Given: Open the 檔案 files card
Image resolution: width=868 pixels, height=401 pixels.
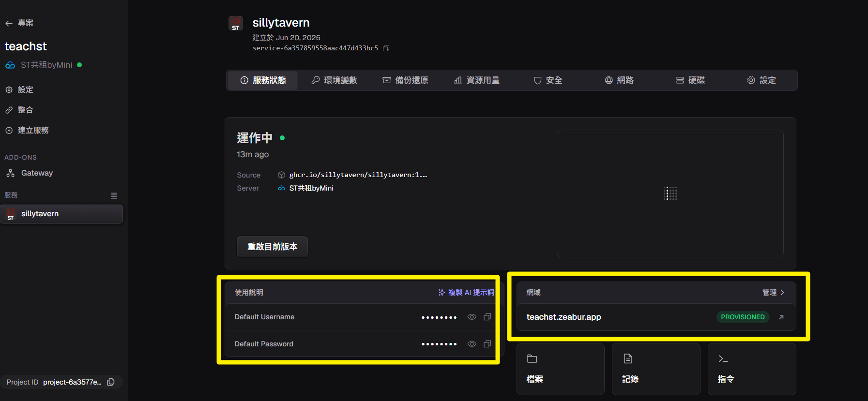Looking at the screenshot, I should point(561,369).
